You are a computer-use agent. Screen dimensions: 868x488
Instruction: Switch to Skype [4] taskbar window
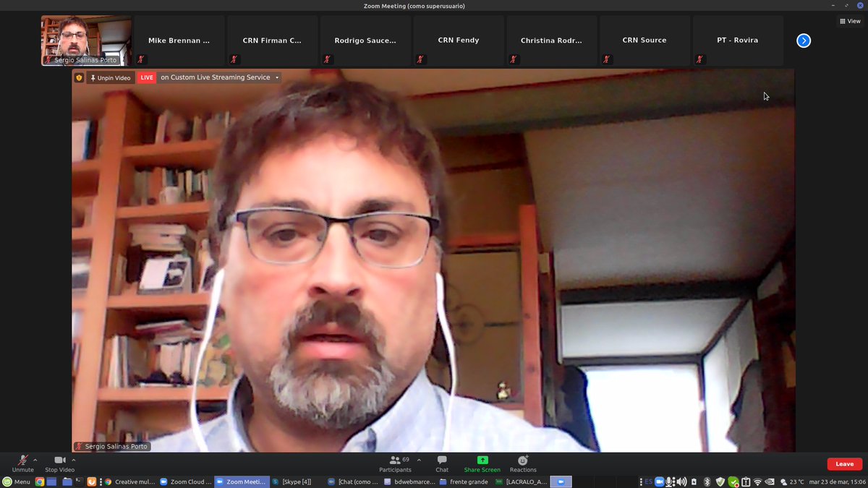297,481
